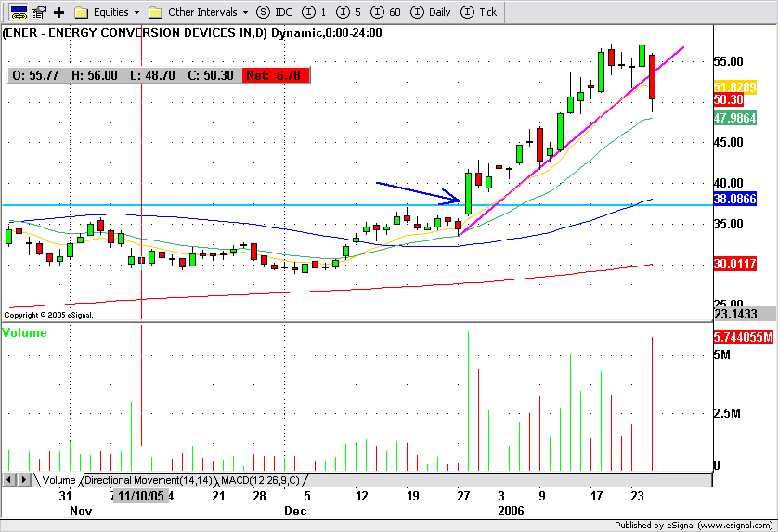
Task: Click the 50.30 red last price label
Action: pos(729,99)
